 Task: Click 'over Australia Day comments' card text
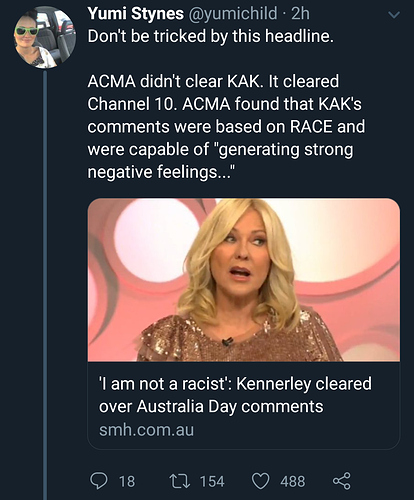[x=211, y=407]
